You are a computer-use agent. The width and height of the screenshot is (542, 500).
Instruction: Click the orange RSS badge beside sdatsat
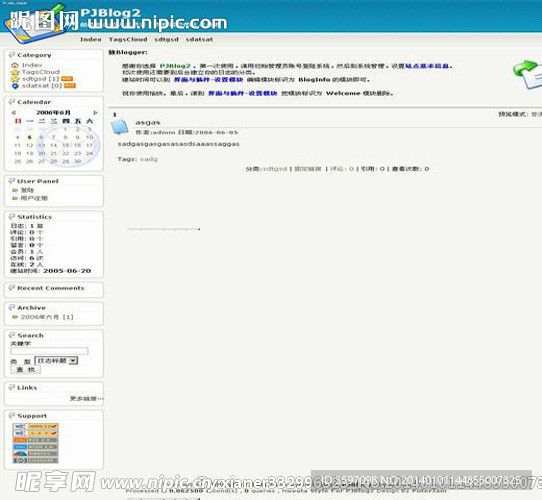pyautogui.click(x=69, y=85)
